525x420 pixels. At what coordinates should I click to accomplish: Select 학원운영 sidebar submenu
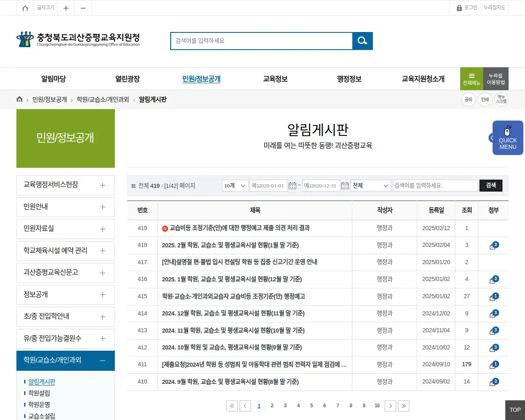coord(39,404)
